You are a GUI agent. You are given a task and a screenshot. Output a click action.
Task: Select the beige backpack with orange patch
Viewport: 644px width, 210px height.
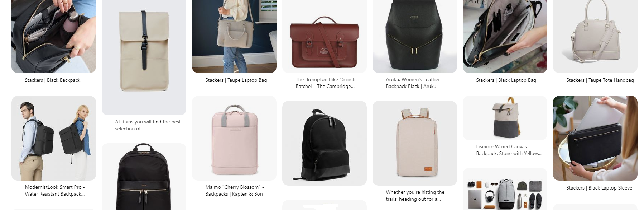[415, 143]
